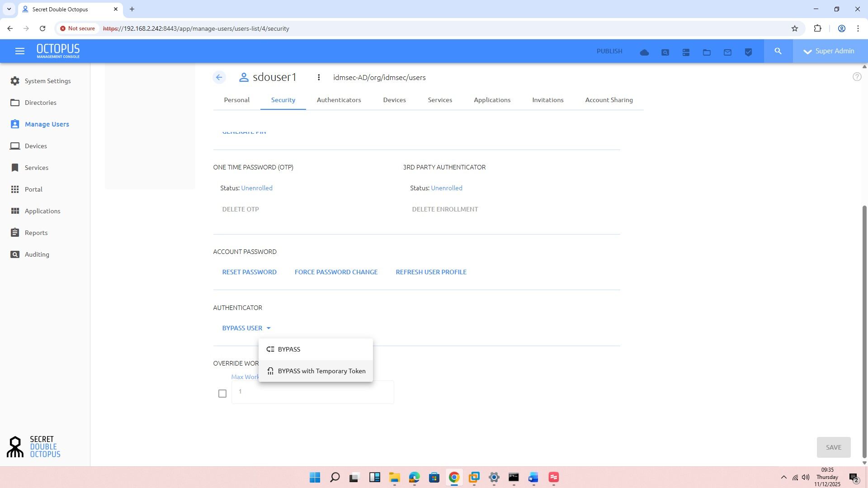
Task: Open Windows taskbar search
Action: (335, 478)
